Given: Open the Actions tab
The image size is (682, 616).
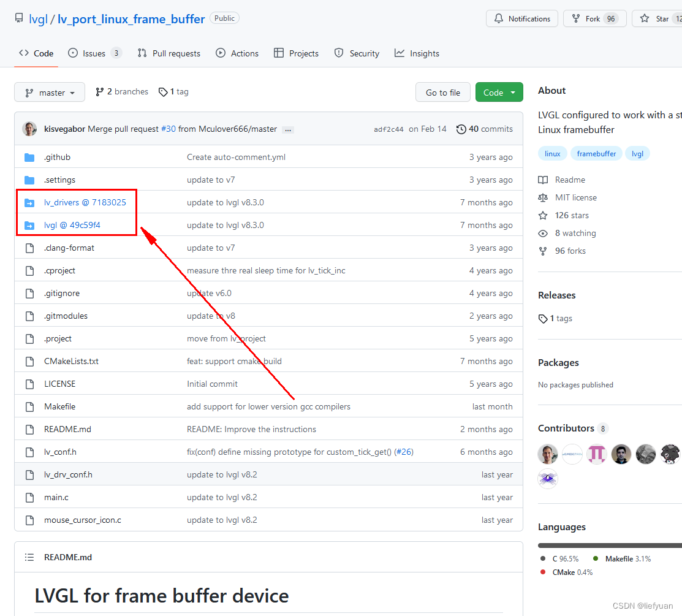Looking at the screenshot, I should (x=237, y=53).
